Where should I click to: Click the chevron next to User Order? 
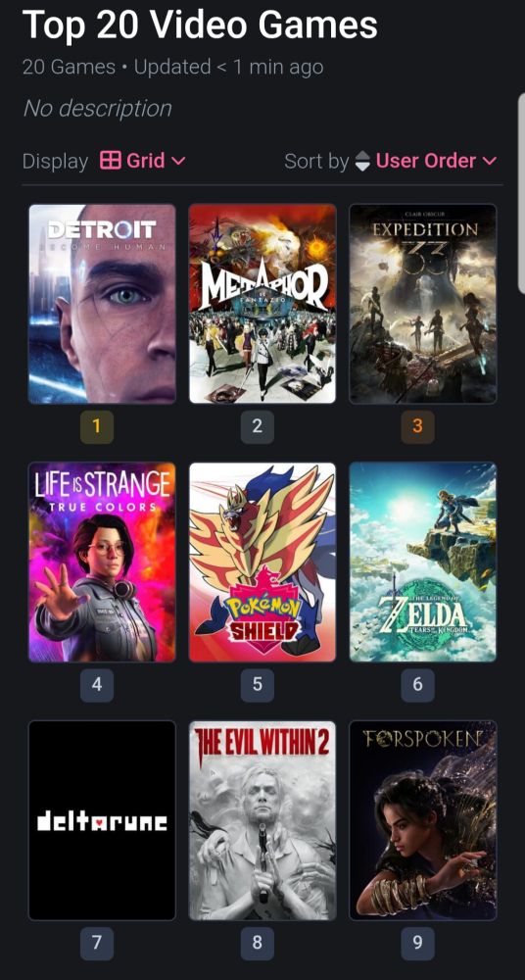point(490,162)
